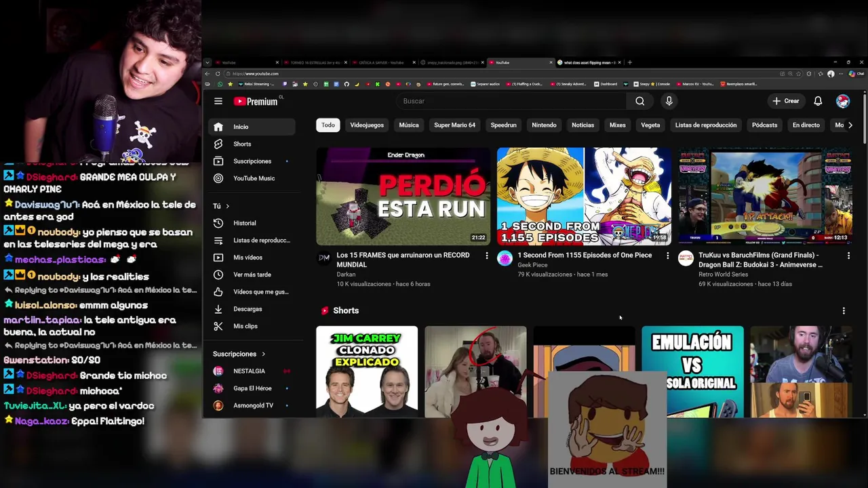
Task: Click the YouTube Premium logo
Action: pyautogui.click(x=257, y=101)
